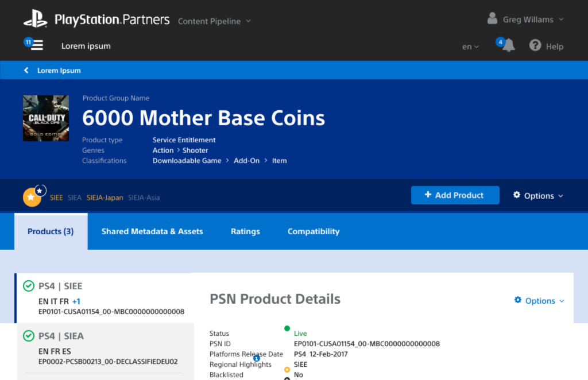
Task: Click the Call of Duty cover thumbnail
Action: 46,118
